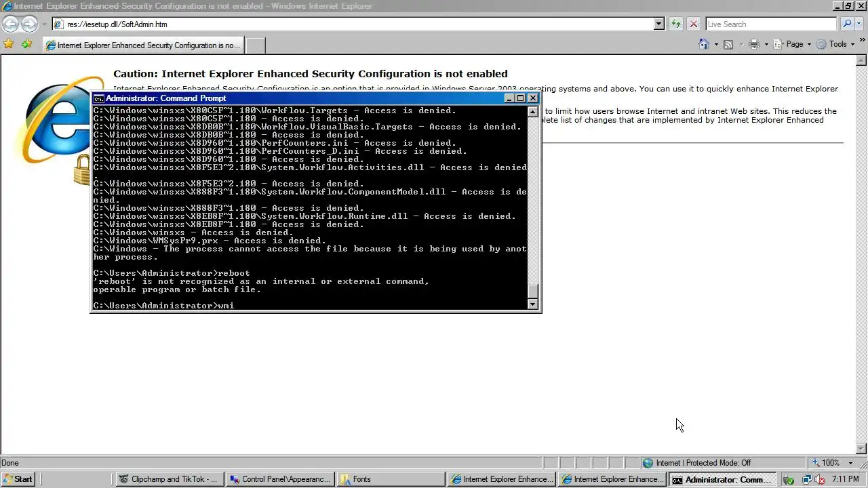Click the magnifier Search button
This screenshot has height=488, width=868.
(x=846, y=24)
